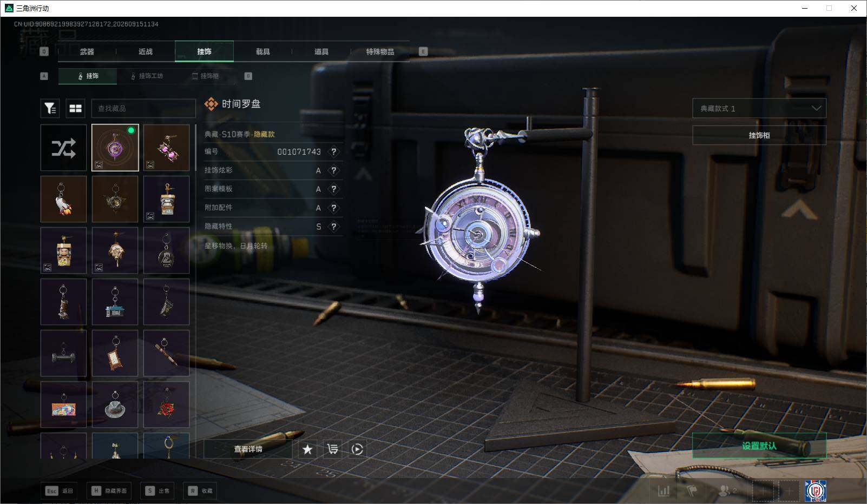Select the gray fedora hat charm
This screenshot has height=504, width=867.
(x=115, y=404)
